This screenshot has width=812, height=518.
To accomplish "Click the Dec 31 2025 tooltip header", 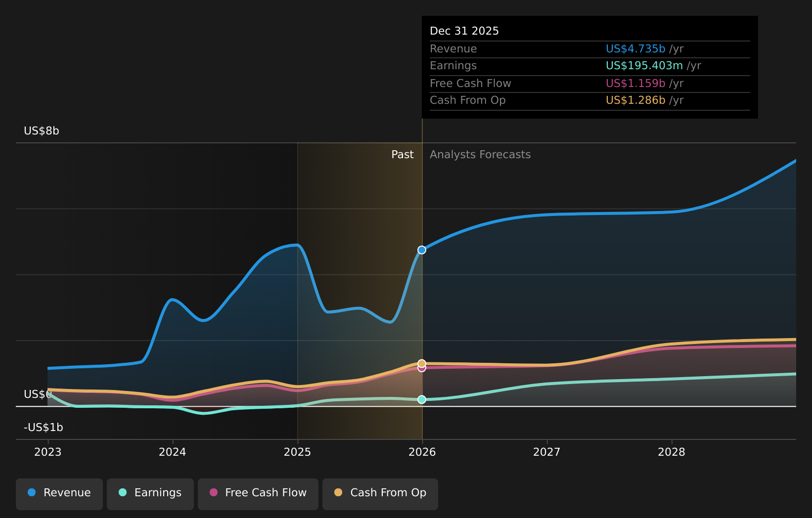I will click(x=464, y=31).
